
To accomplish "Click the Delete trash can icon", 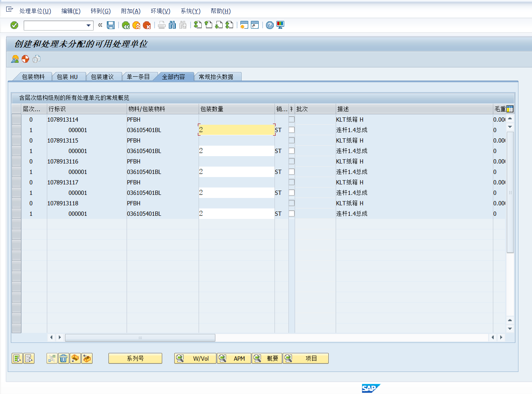I will click(63, 358).
